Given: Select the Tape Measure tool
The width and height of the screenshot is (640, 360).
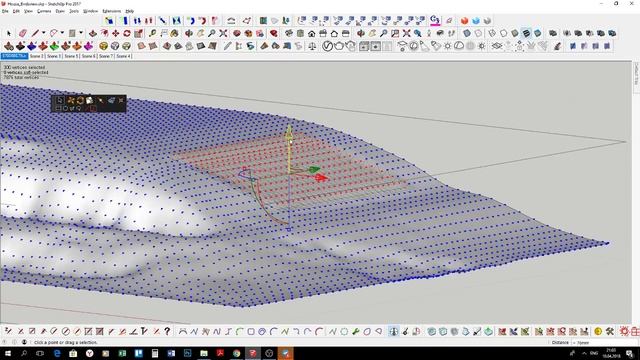Looking at the screenshot, I should click(x=153, y=33).
